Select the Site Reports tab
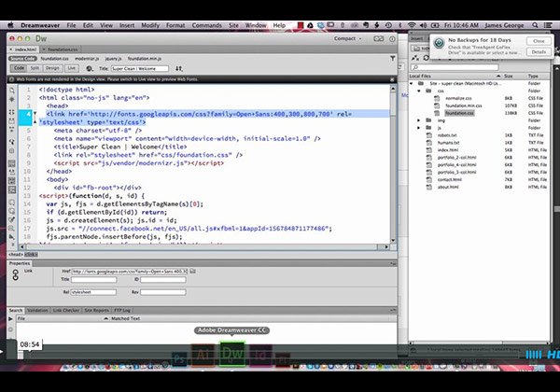Viewport: 560px width, 392px height. [96, 310]
